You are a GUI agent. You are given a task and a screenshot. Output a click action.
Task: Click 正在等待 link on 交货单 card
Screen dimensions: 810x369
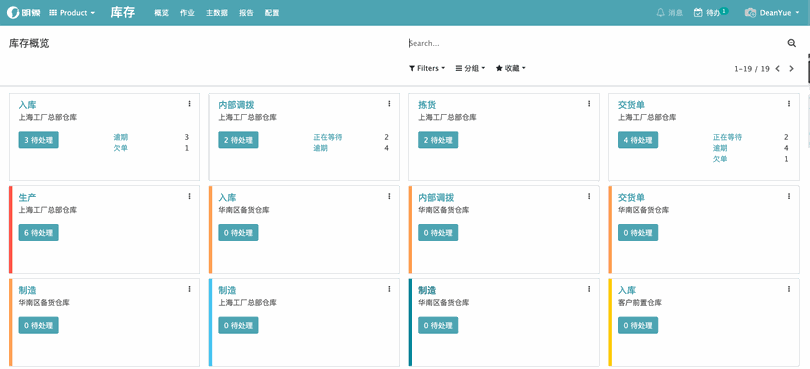click(x=727, y=137)
